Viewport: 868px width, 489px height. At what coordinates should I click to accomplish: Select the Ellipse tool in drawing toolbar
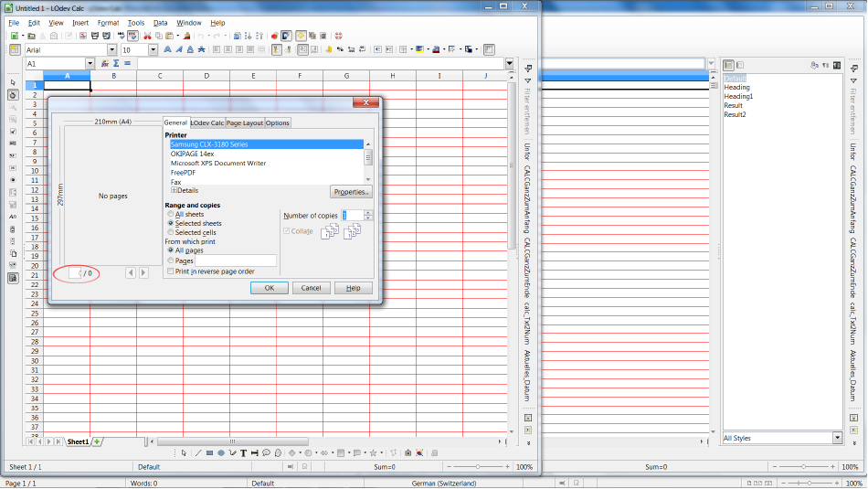pos(220,452)
